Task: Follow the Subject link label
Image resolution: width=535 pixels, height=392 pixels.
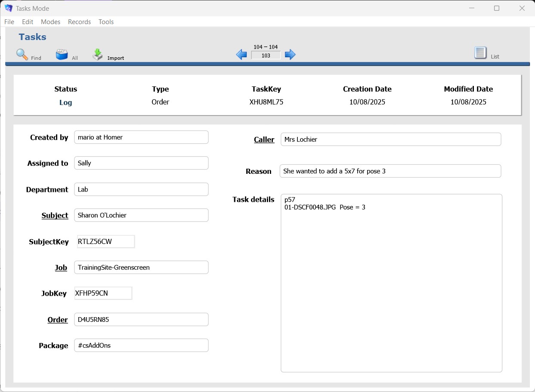Action: [x=55, y=215]
